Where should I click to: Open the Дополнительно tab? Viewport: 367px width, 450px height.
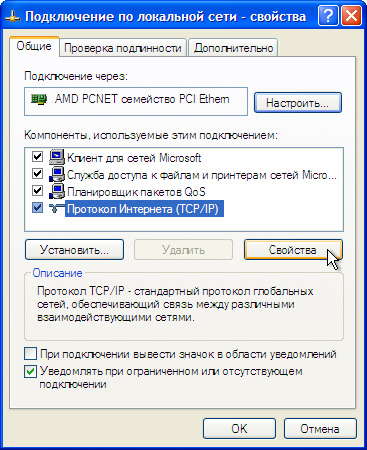(233, 48)
